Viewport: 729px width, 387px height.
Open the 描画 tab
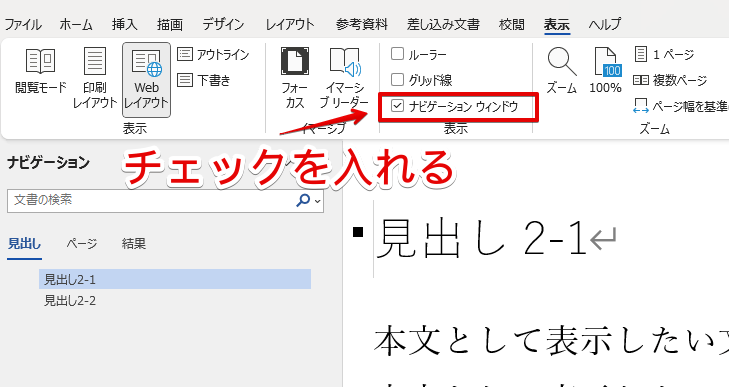(x=170, y=24)
